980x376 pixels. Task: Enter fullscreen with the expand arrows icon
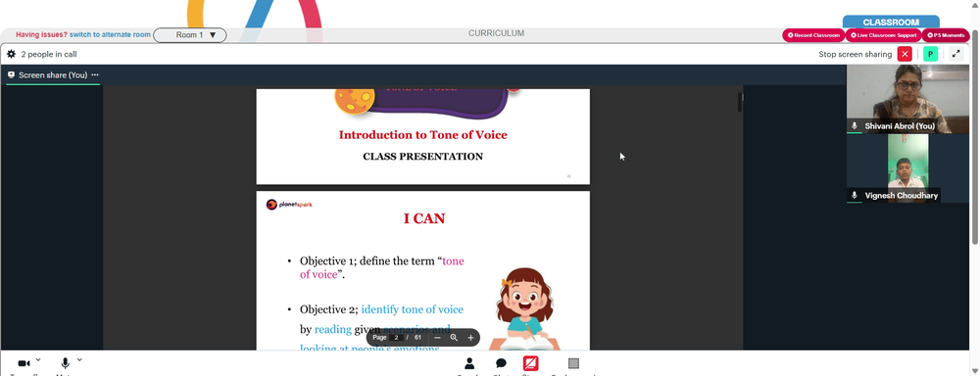click(956, 54)
